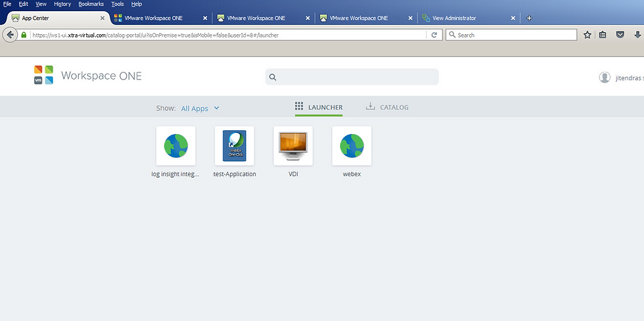Click the Workspace ONE logo
644x321 pixels.
pos(43,75)
